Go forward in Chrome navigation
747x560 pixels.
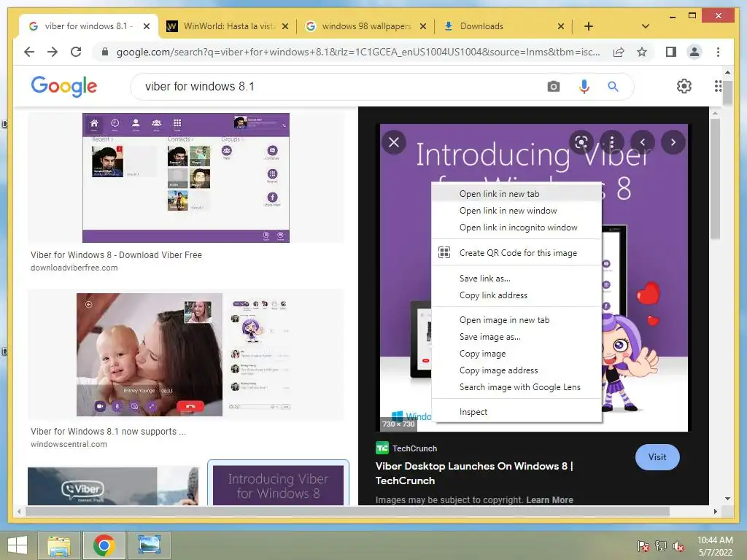(53, 52)
